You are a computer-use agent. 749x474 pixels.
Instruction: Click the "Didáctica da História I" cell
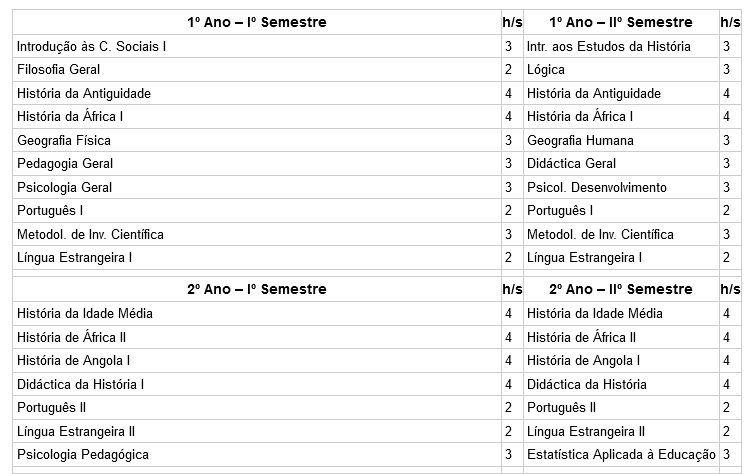[x=81, y=384]
